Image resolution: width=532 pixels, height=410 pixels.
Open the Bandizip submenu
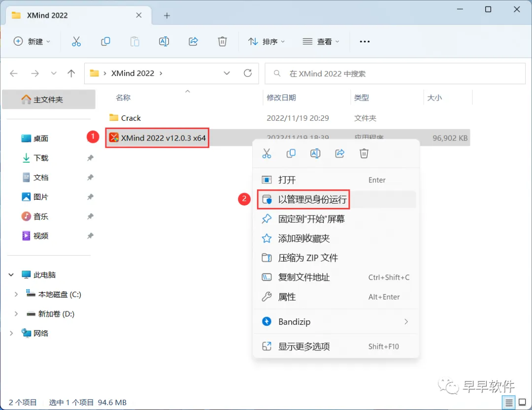point(336,321)
